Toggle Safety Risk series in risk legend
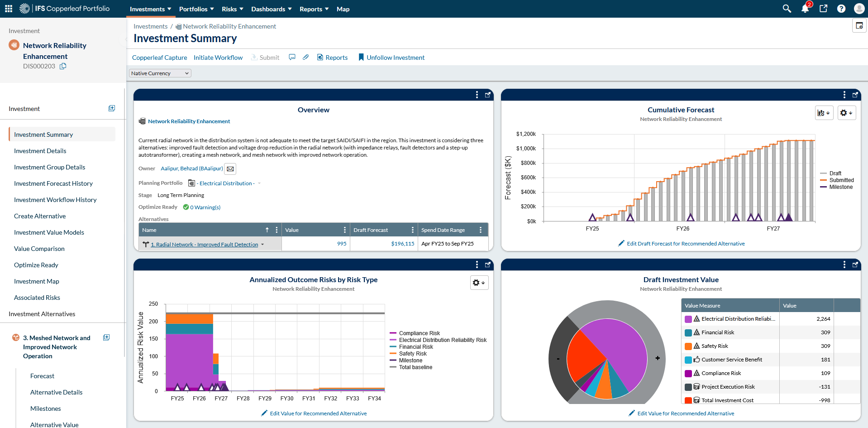The image size is (868, 428). (x=412, y=354)
